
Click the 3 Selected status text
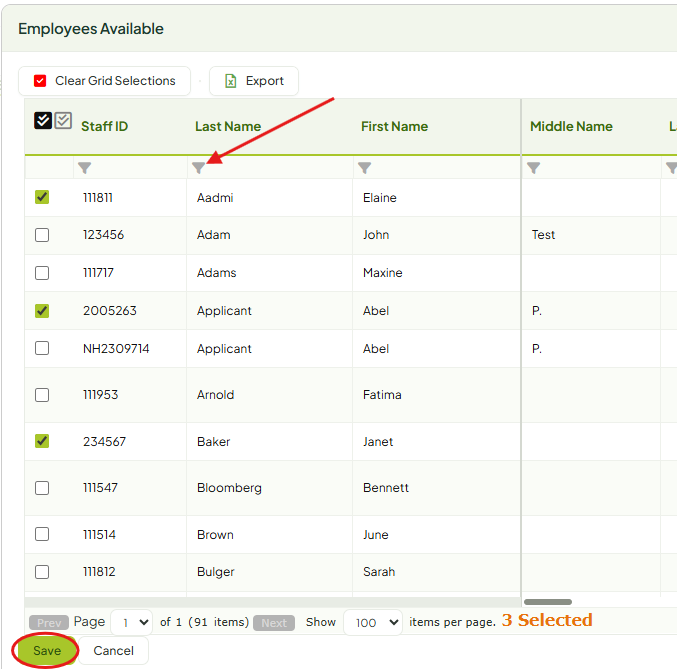click(x=547, y=620)
